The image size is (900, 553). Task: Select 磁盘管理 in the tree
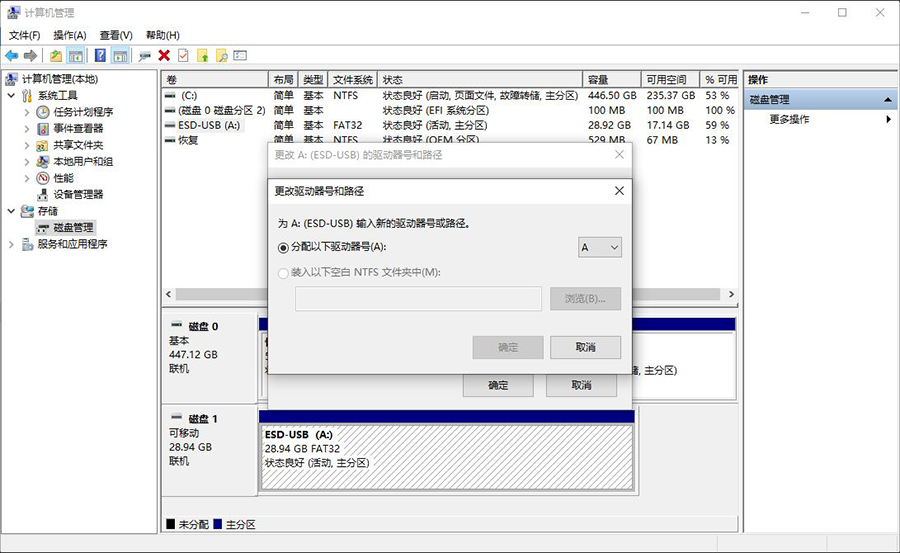coord(73,227)
